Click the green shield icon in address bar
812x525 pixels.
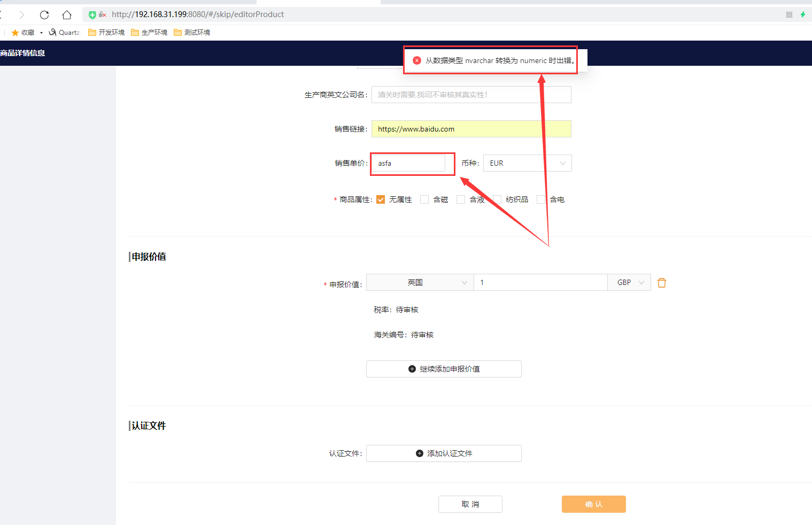[92, 15]
